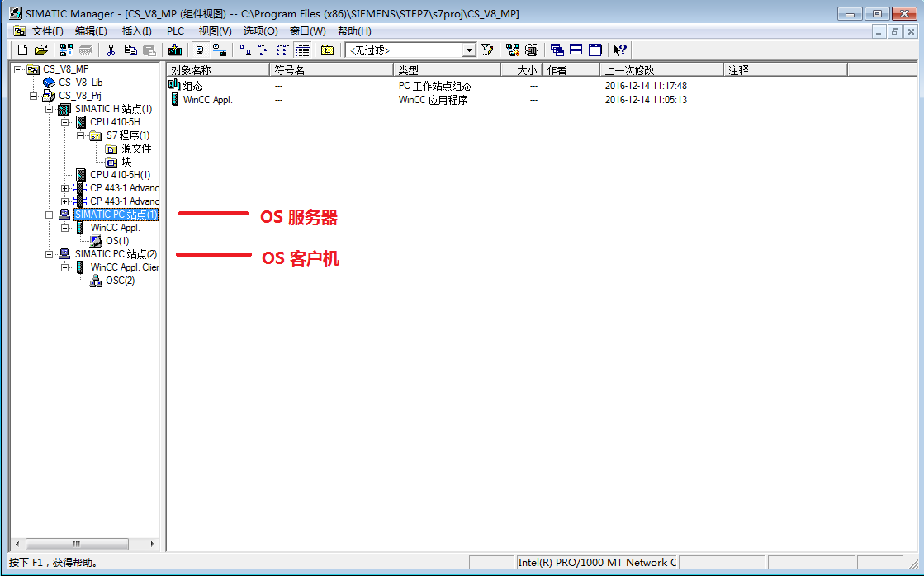924x576 pixels.
Task: Sort by the 对象名称 column header
Action: pyautogui.click(x=218, y=70)
